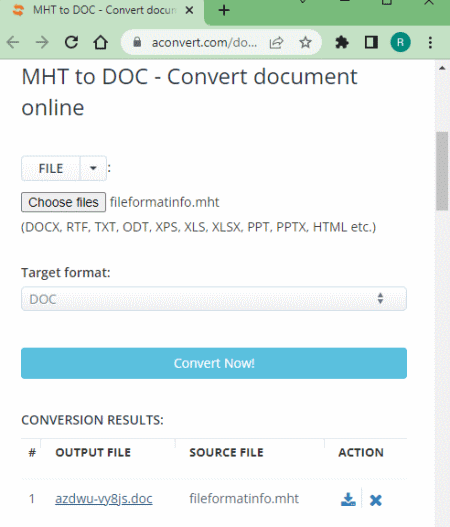Click the browser forward arrow
This screenshot has width=450, height=527.
[x=42, y=43]
